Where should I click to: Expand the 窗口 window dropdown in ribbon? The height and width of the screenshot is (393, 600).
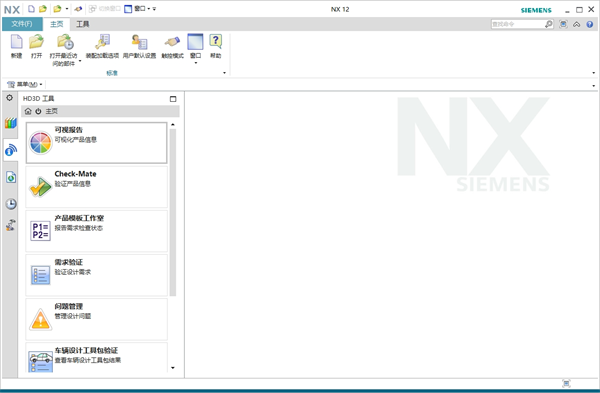[x=196, y=62]
